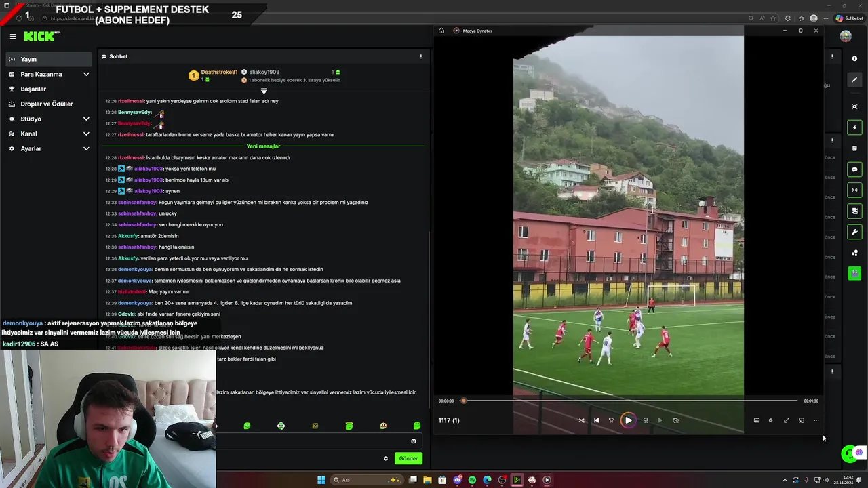Image resolution: width=868 pixels, height=488 pixels.
Task: Open Spotify from the taskbar
Action: pyautogui.click(x=472, y=480)
